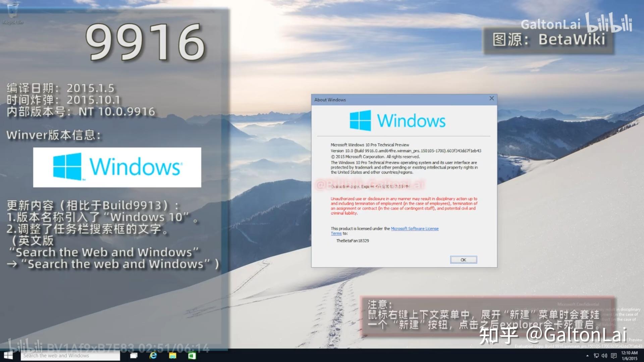Click the 'Evaluation copy. Expires' line

pos(370,186)
